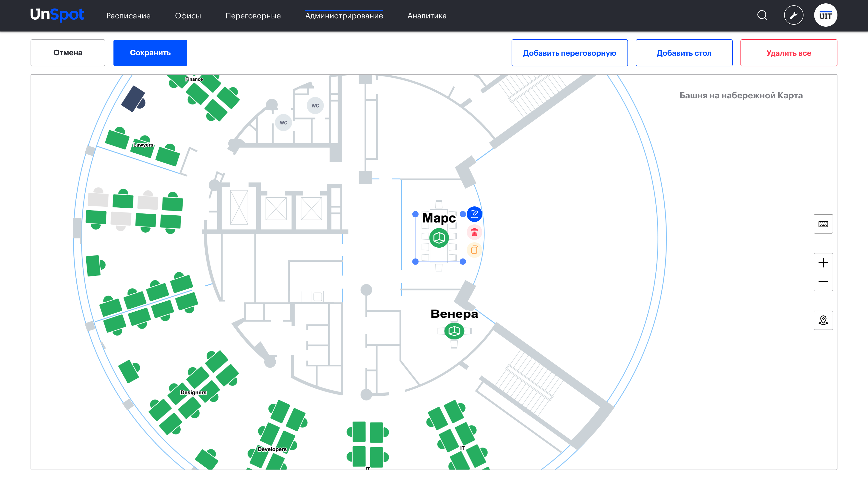This screenshot has width=868, height=487.
Task: Select the Developers desk group label
Action: pyautogui.click(x=272, y=449)
